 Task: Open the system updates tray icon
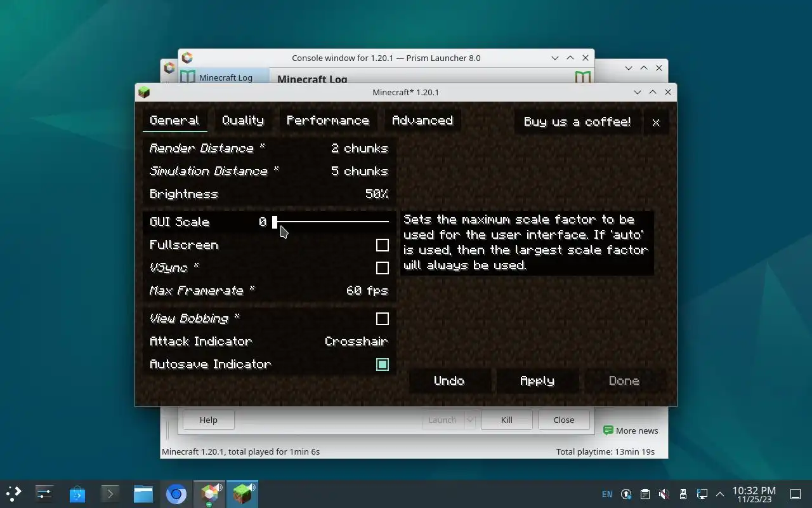pos(626,494)
